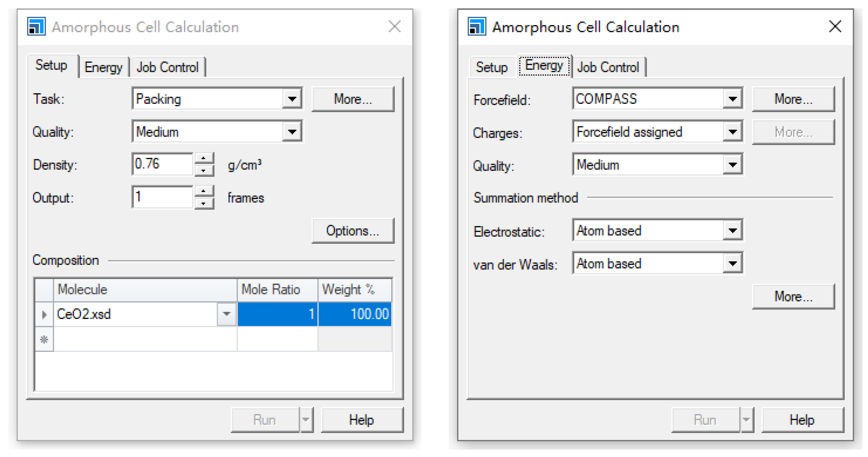Switch to Job Control tab in left dialog
Screen dimensions: 868x457
(x=168, y=67)
